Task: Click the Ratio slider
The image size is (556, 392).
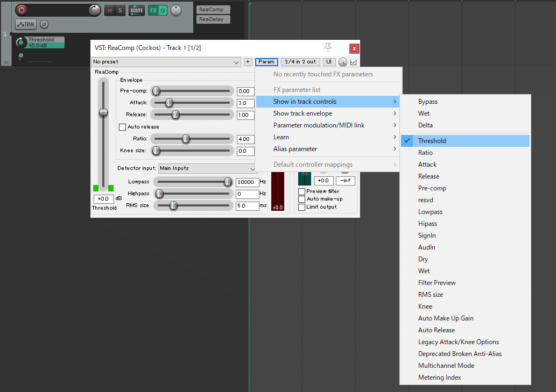Action: click(x=192, y=139)
